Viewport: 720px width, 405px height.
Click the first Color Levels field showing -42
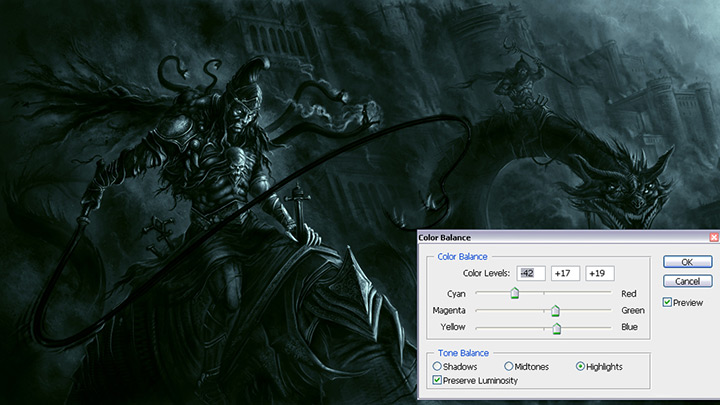(x=531, y=273)
